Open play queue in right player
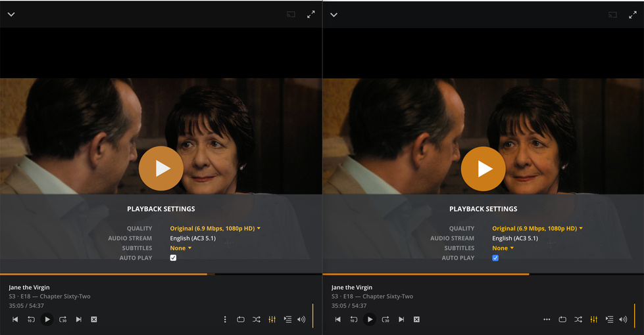The width and height of the screenshot is (644, 335). point(610,319)
